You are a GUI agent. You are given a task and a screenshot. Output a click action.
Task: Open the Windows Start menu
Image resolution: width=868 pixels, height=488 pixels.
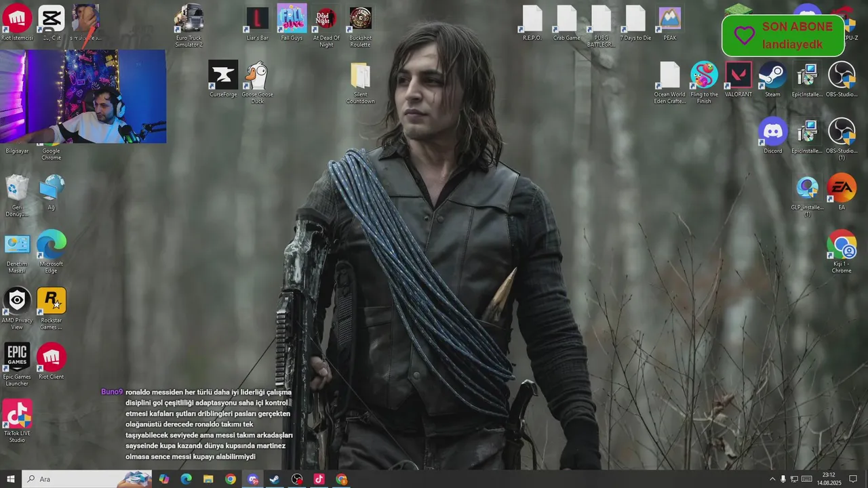10,479
